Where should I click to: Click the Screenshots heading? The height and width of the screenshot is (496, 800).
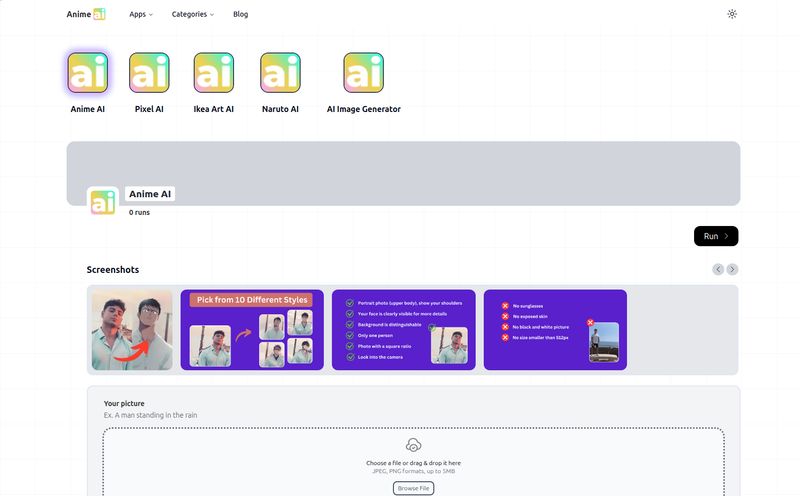click(x=113, y=269)
